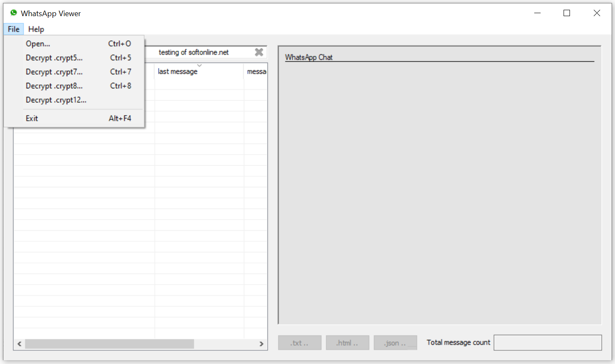Image resolution: width=615 pixels, height=364 pixels.
Task: Click the truncated 'messa' column header
Action: tap(256, 71)
